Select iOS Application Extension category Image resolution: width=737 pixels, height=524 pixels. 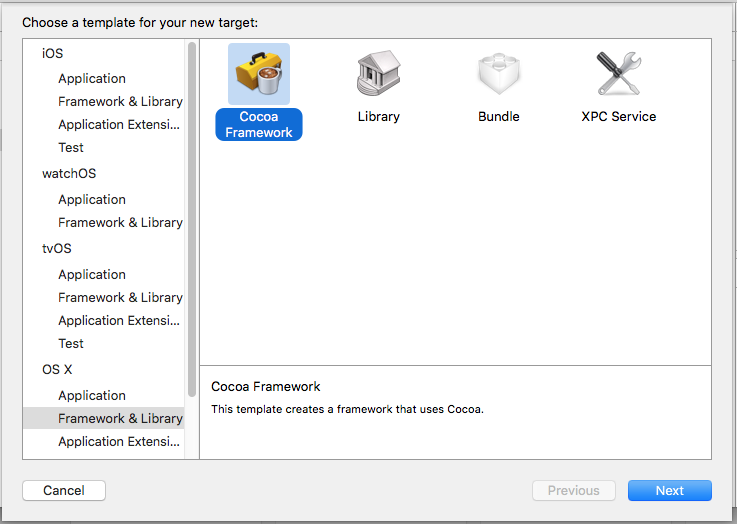[x=119, y=124]
